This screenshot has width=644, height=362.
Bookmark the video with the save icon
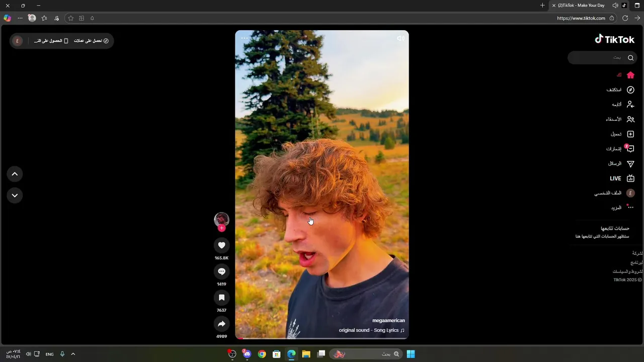click(221, 298)
